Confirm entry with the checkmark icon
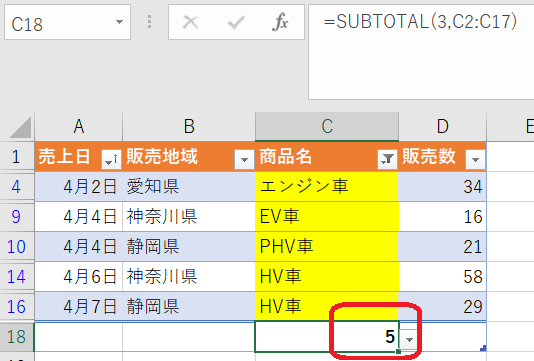 (236, 23)
